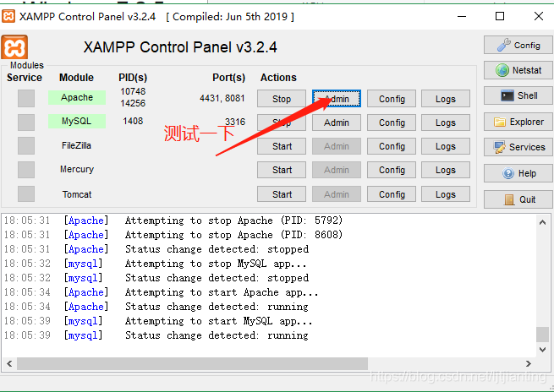
Task: View Tomcat Logs
Action: (446, 194)
